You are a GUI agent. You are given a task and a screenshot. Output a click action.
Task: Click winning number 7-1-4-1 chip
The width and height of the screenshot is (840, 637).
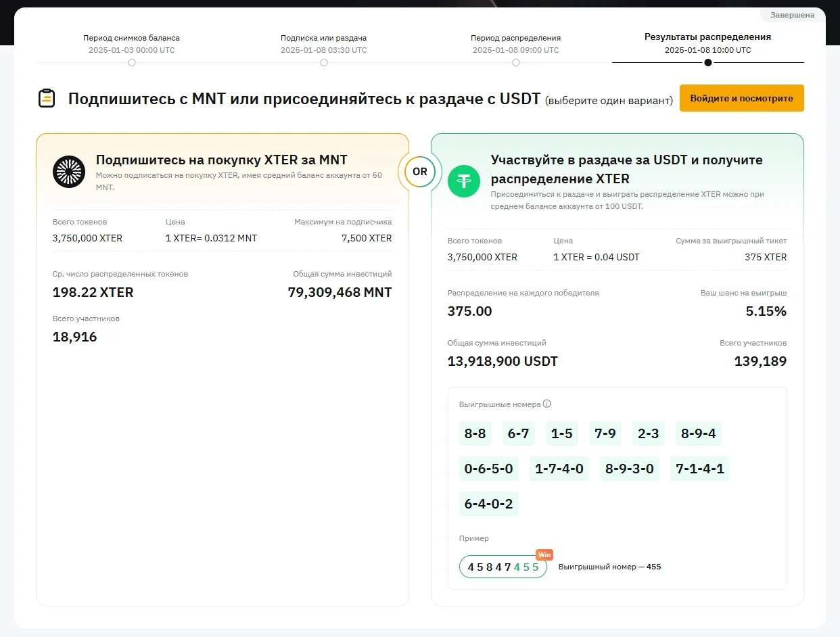pyautogui.click(x=700, y=469)
